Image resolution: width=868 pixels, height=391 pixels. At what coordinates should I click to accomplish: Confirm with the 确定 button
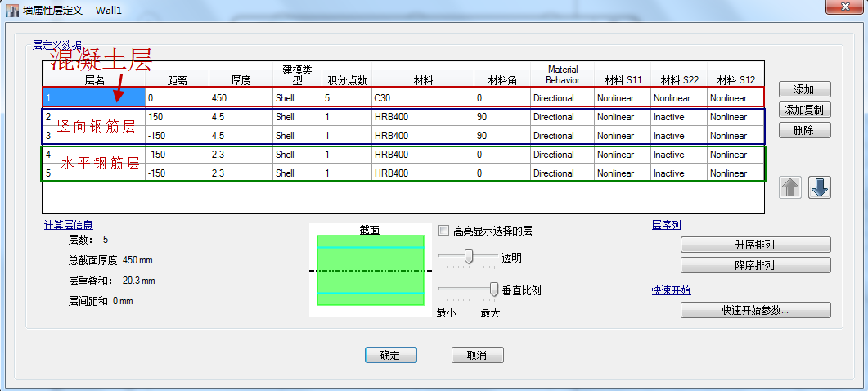pyautogui.click(x=391, y=355)
